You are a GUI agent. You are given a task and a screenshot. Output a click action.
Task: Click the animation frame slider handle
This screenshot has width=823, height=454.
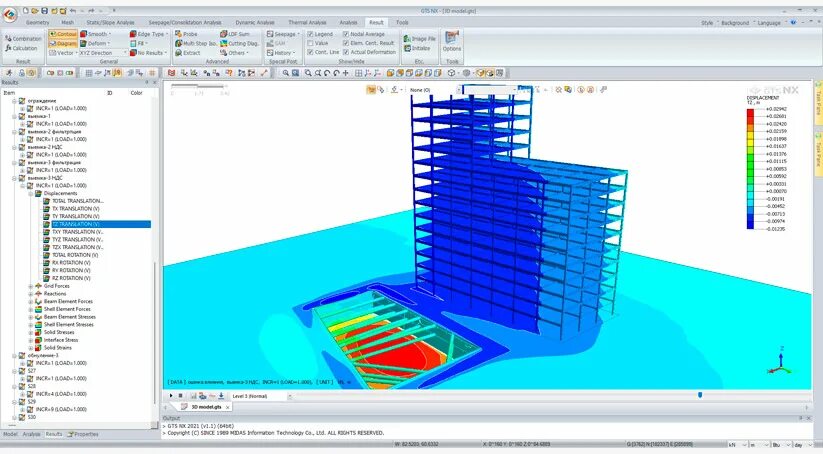click(700, 395)
